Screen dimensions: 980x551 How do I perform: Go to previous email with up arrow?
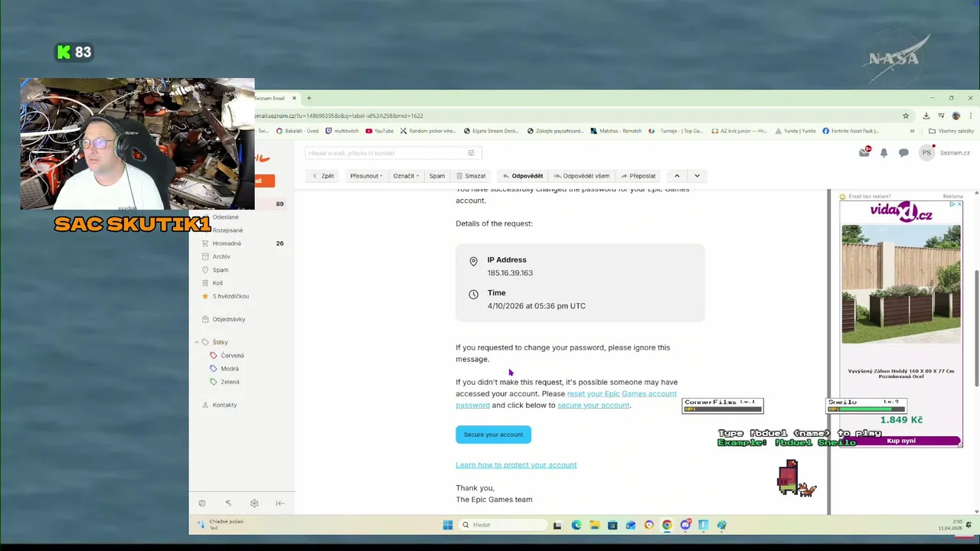677,176
